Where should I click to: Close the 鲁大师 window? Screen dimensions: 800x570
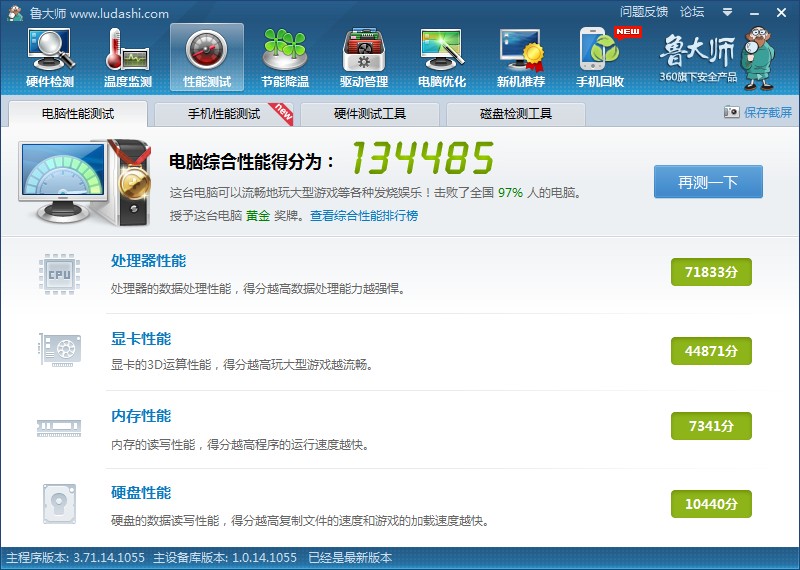pos(781,13)
